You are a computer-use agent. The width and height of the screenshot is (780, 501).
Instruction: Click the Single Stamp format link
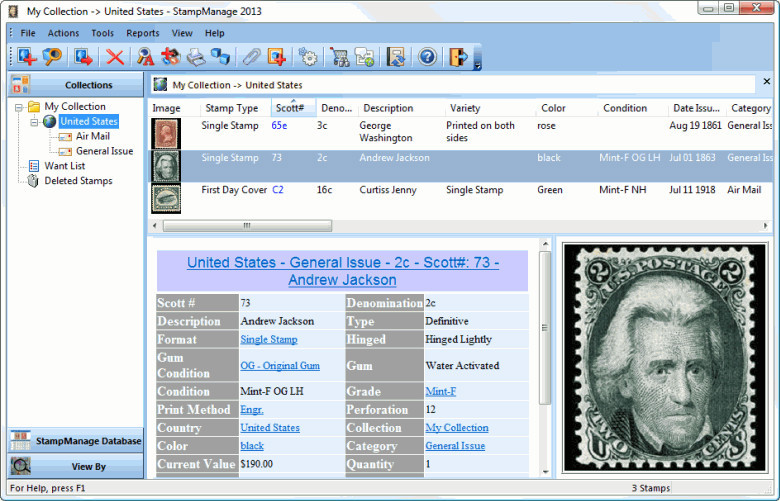point(269,339)
